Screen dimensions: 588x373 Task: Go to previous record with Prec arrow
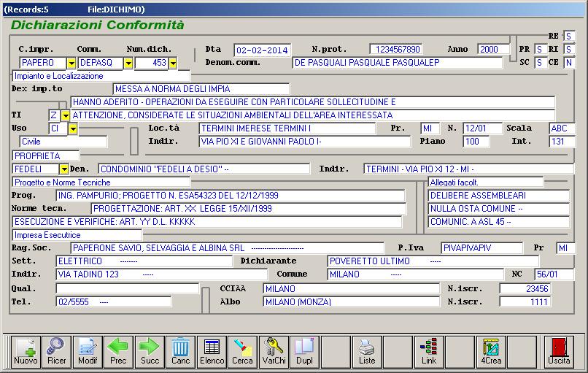tap(118, 351)
